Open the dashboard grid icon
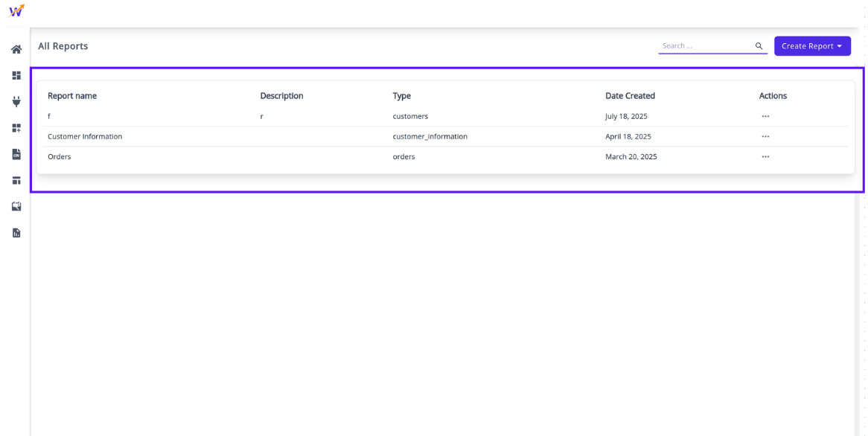868x436 pixels. (16, 76)
